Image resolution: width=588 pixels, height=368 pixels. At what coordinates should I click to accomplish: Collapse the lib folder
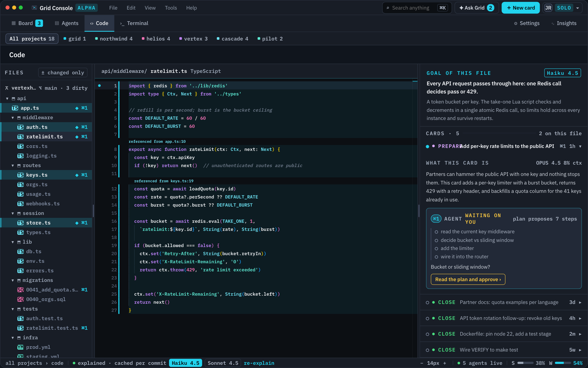coord(13,242)
